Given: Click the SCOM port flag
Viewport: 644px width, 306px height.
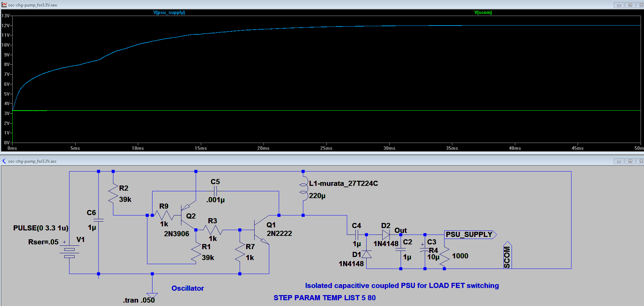Looking at the screenshot, I should [x=508, y=255].
